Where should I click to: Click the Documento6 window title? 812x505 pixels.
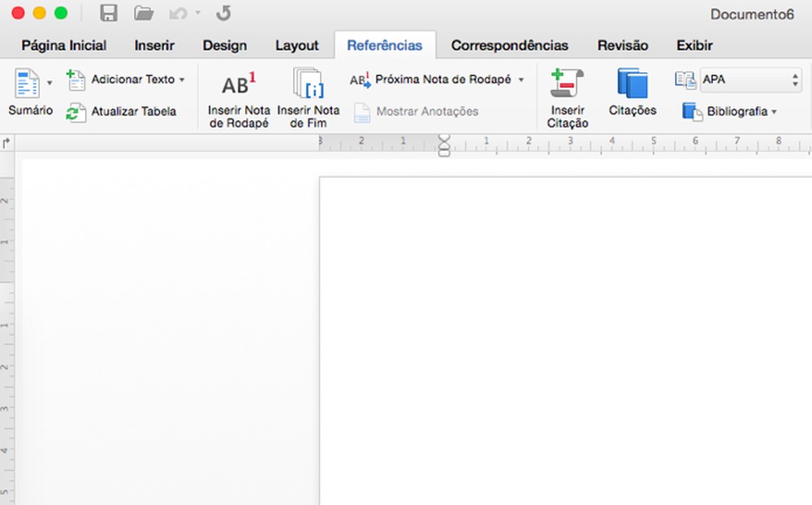(752, 14)
